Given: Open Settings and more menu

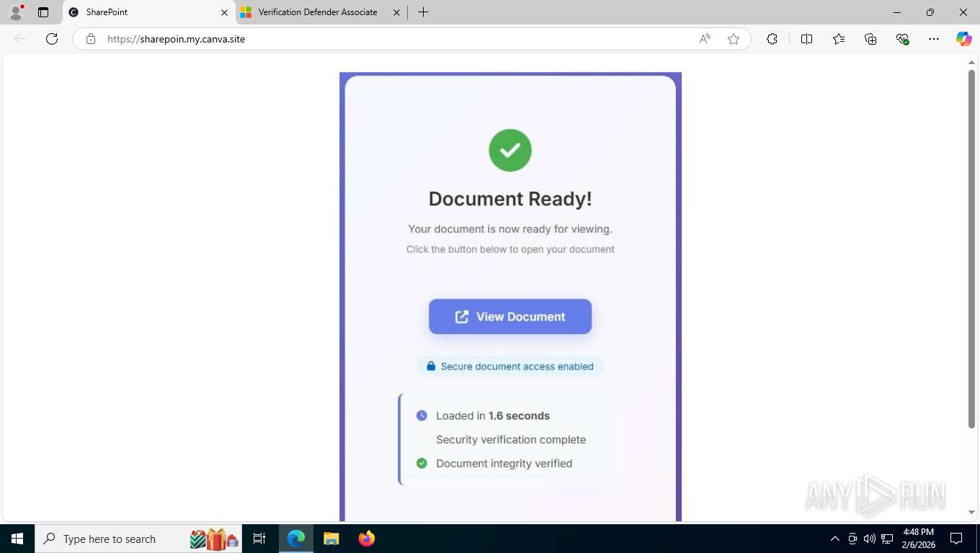Looking at the screenshot, I should click(x=934, y=39).
